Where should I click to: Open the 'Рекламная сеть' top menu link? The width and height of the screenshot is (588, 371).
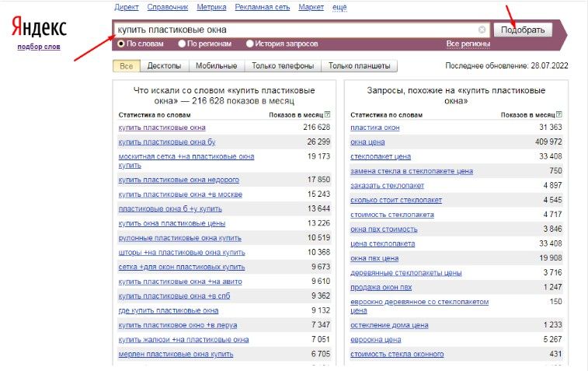(262, 7)
